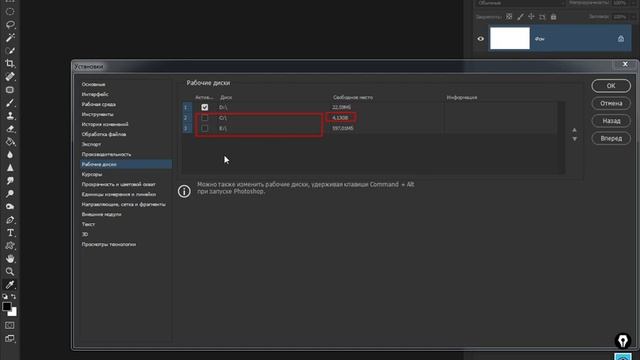
Task: Click lock all padlock icon
Action: tap(553, 17)
